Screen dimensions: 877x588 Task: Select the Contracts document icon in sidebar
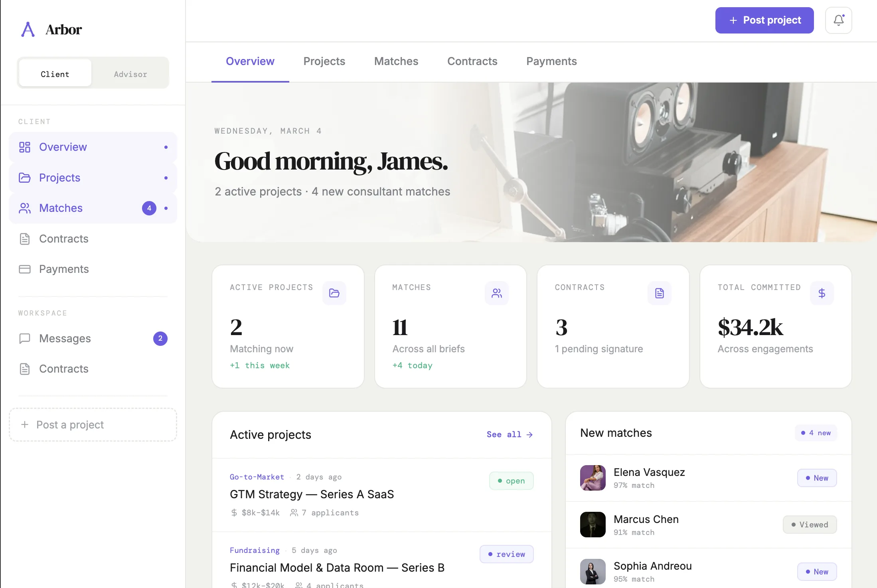coord(25,239)
